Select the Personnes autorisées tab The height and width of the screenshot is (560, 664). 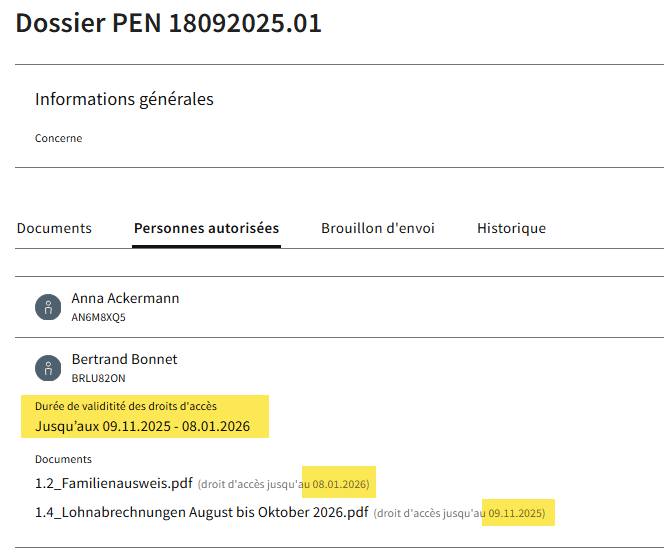tap(206, 228)
